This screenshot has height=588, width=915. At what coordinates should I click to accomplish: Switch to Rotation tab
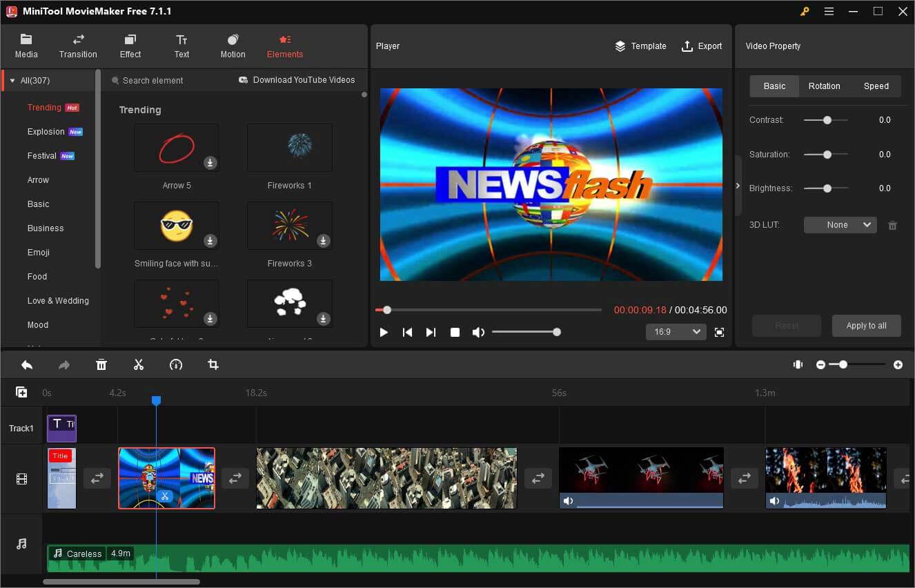coord(824,86)
